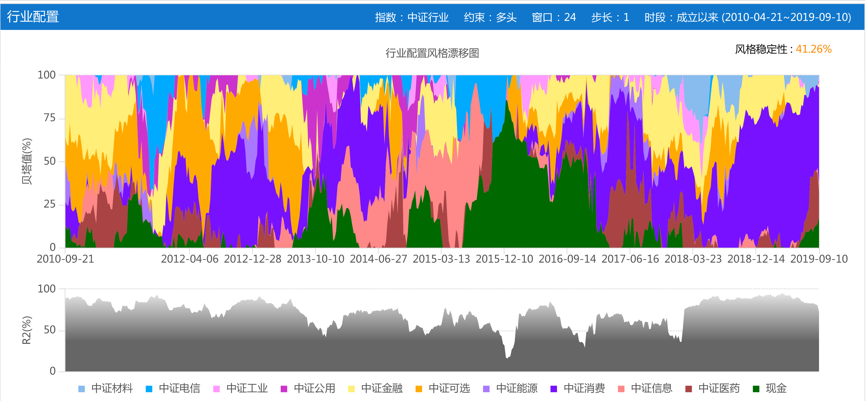Click the 中证消费 legend color swatch
The width and height of the screenshot is (868, 401).
tap(554, 389)
